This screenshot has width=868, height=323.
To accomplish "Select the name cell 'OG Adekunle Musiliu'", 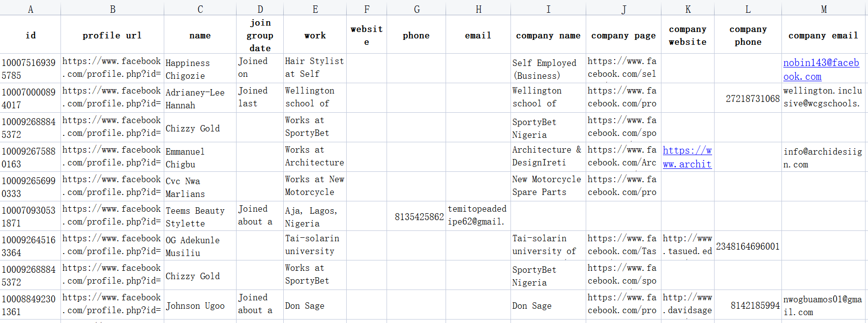I will tap(200, 246).
